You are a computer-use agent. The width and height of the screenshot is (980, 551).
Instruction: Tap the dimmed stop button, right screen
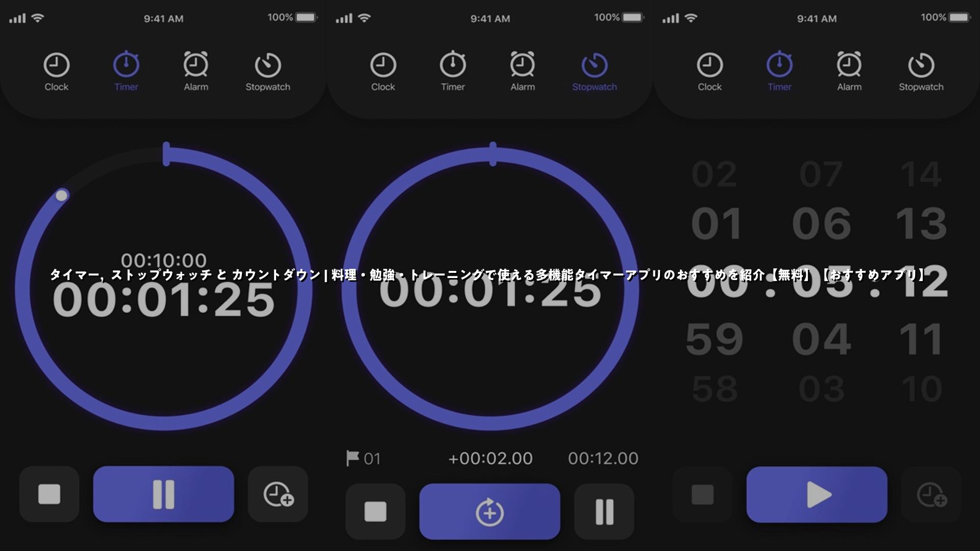click(702, 494)
